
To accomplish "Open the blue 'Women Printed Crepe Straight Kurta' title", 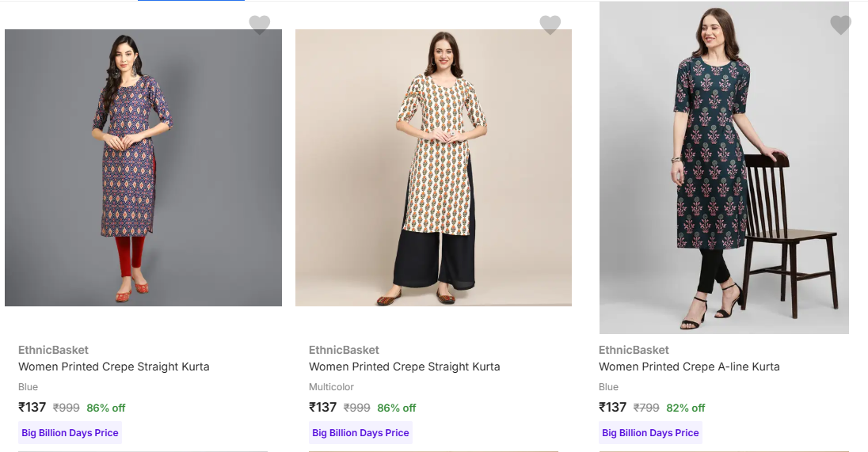I will (x=113, y=367).
